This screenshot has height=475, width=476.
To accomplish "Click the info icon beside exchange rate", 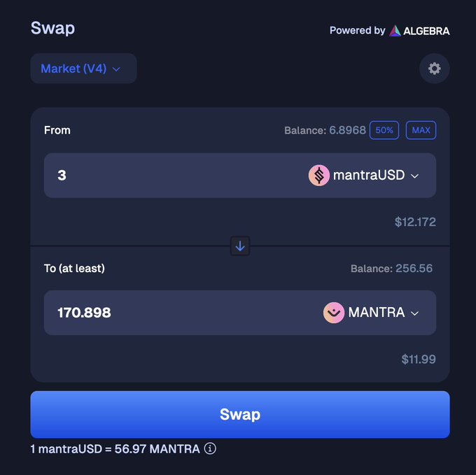I will pos(210,448).
